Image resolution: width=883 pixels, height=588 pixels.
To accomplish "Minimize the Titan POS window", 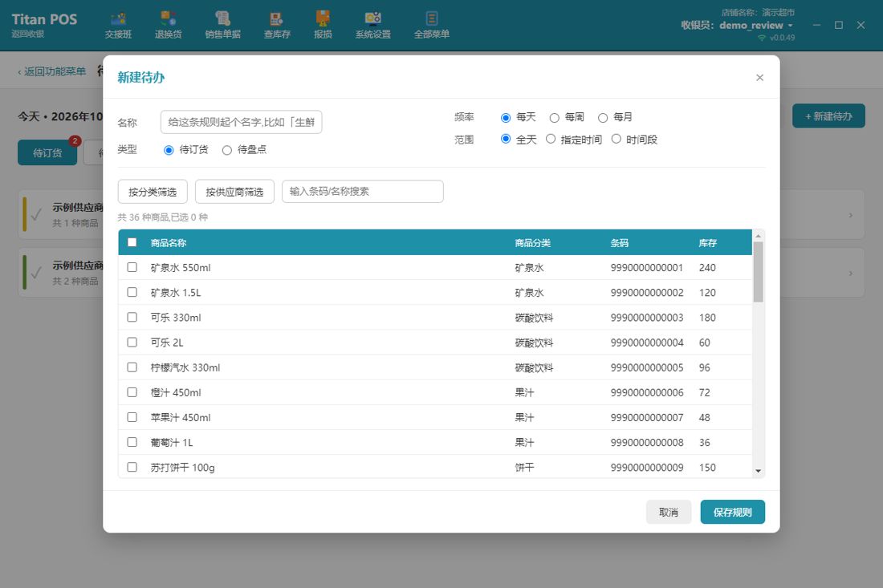I will coord(816,26).
